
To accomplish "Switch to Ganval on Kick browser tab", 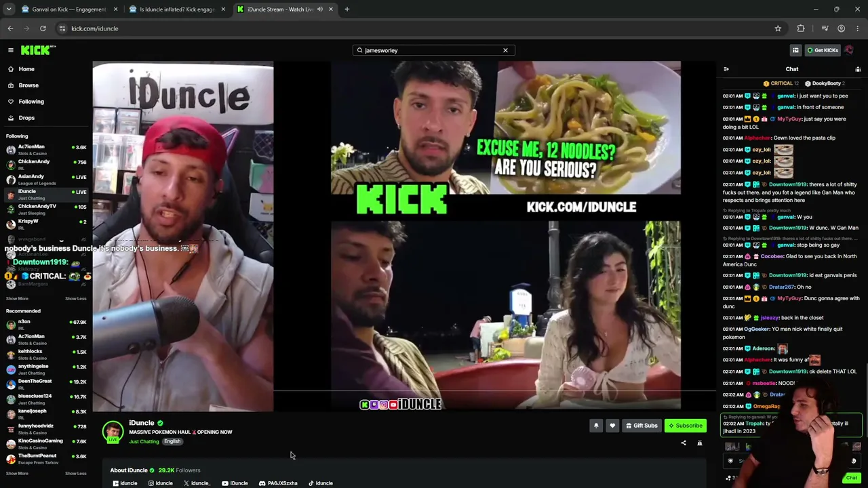I will pyautogui.click(x=69, y=9).
